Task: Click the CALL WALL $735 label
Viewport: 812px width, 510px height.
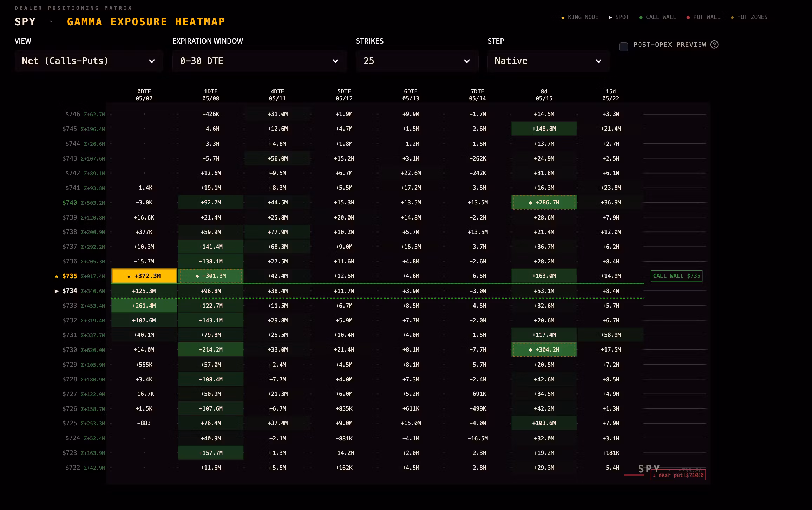Action: click(x=676, y=276)
